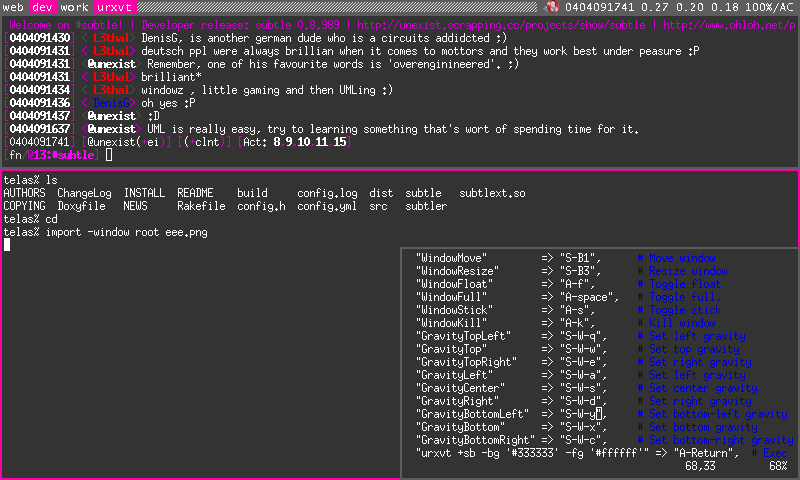This screenshot has height=480, width=800.
Task: Click the 0404091741 clock in top panel
Action: click(x=598, y=7)
